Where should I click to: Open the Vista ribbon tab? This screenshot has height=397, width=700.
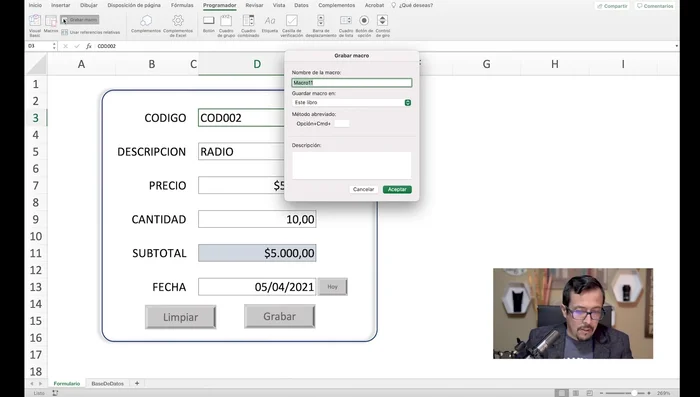(279, 5)
